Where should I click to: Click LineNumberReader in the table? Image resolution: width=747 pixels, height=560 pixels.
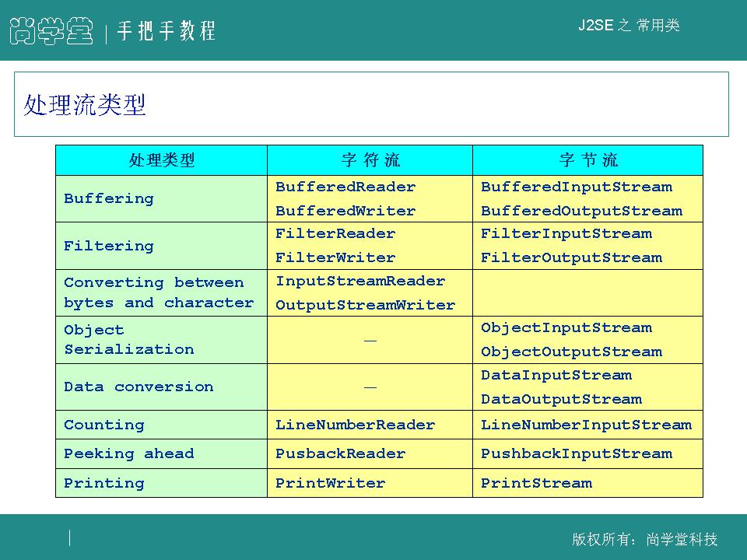pyautogui.click(x=356, y=425)
